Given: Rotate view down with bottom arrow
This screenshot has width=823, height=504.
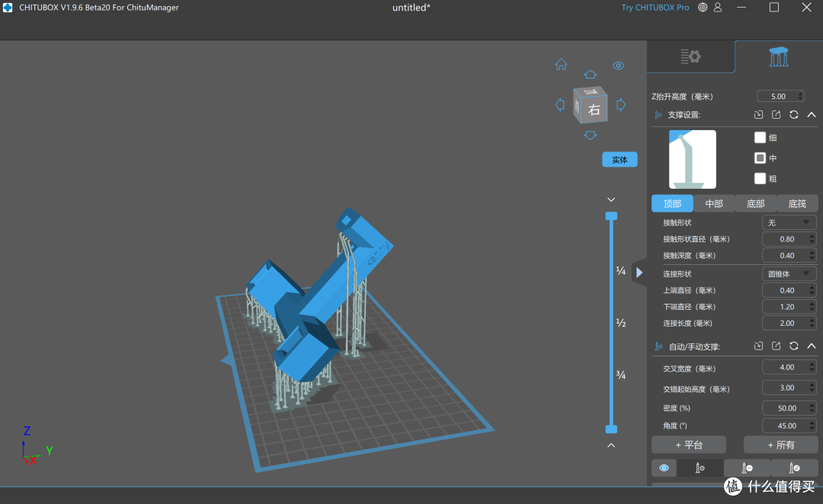Looking at the screenshot, I should (x=591, y=136).
